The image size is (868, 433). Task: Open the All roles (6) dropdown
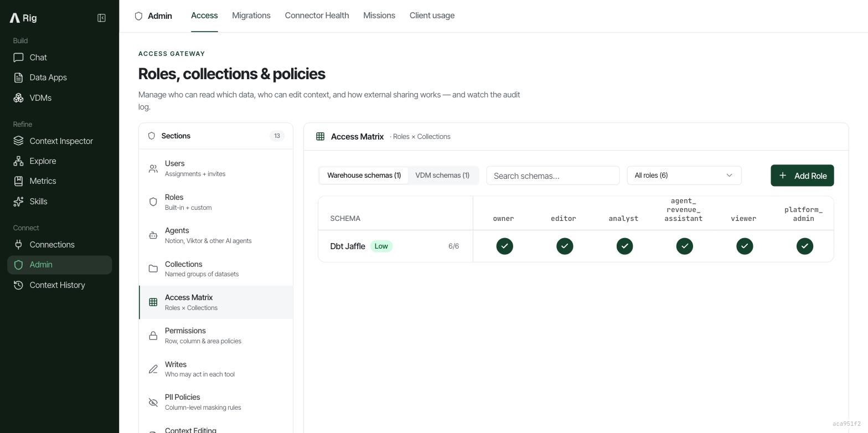pyautogui.click(x=684, y=176)
